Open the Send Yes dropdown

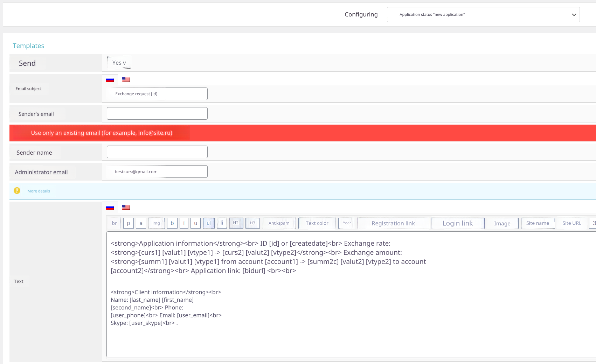119,63
